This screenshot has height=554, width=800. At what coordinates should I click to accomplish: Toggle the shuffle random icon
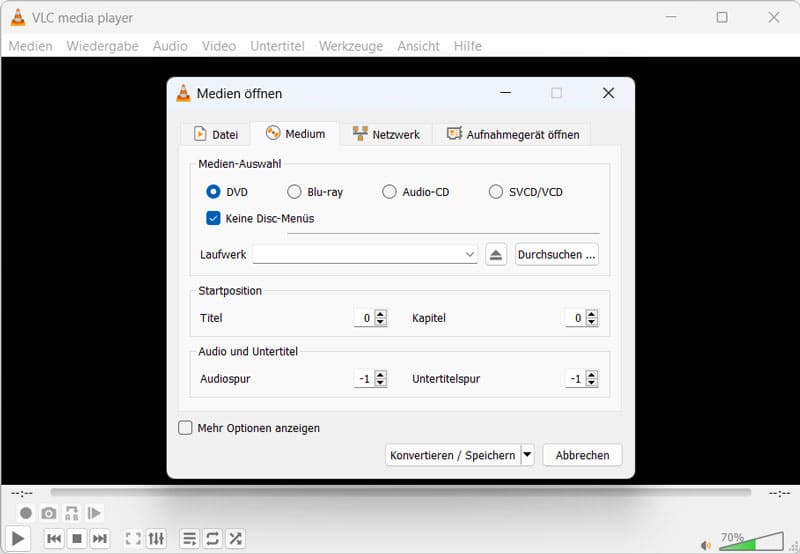235,538
